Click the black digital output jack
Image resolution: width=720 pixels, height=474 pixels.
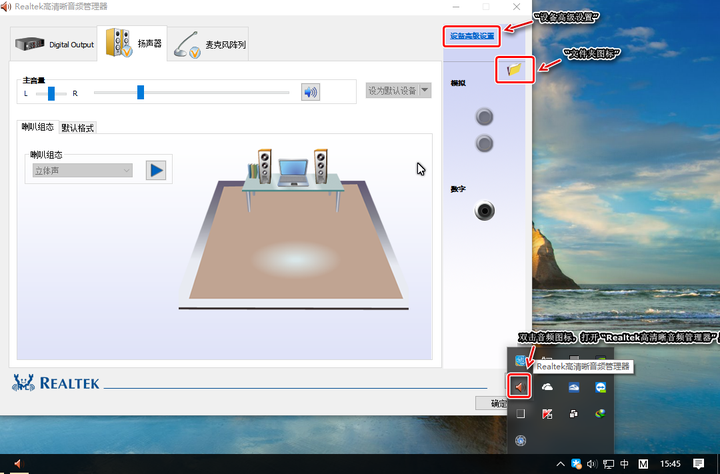click(484, 211)
